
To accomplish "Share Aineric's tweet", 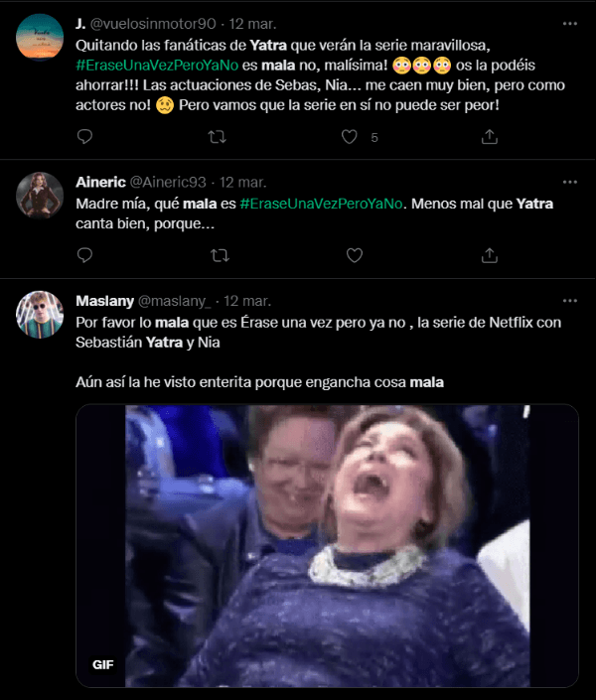I will click(489, 255).
